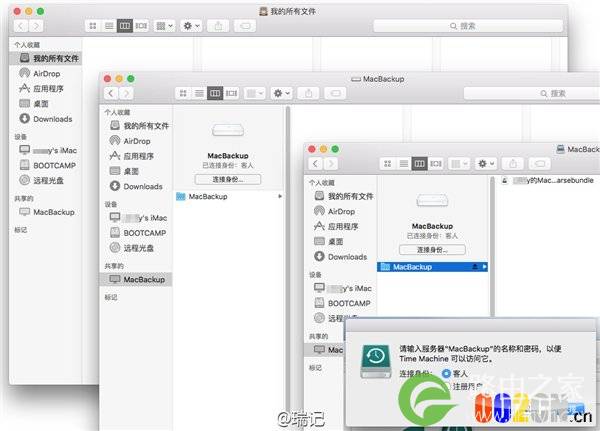Open action gear menu in front MacBackup window

tap(486, 163)
